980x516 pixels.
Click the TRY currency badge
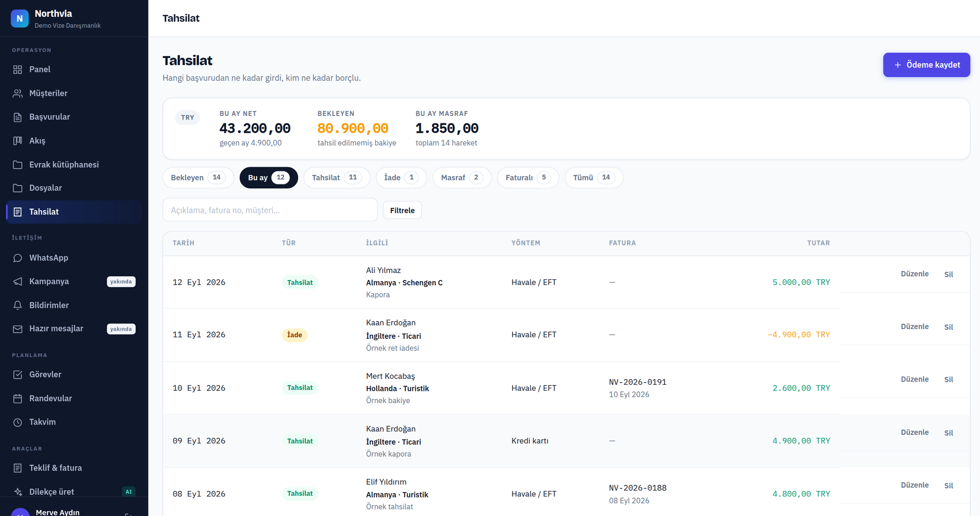click(187, 118)
